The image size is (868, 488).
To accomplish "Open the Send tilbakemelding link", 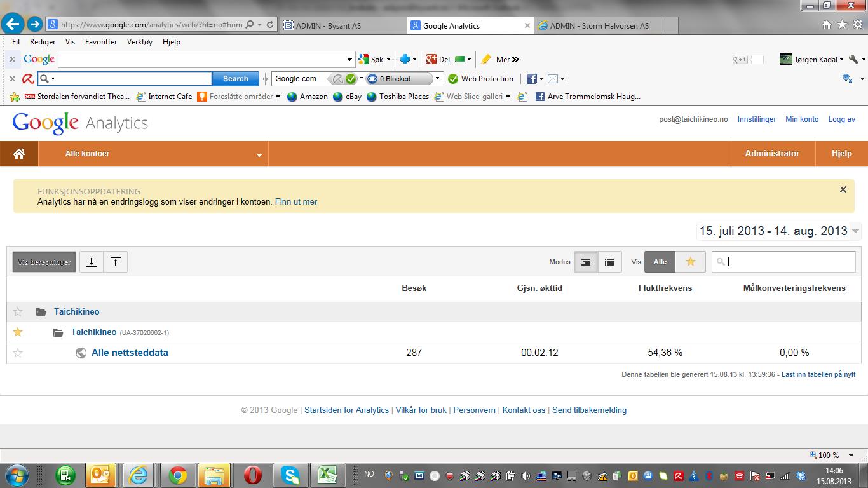I will (x=589, y=410).
